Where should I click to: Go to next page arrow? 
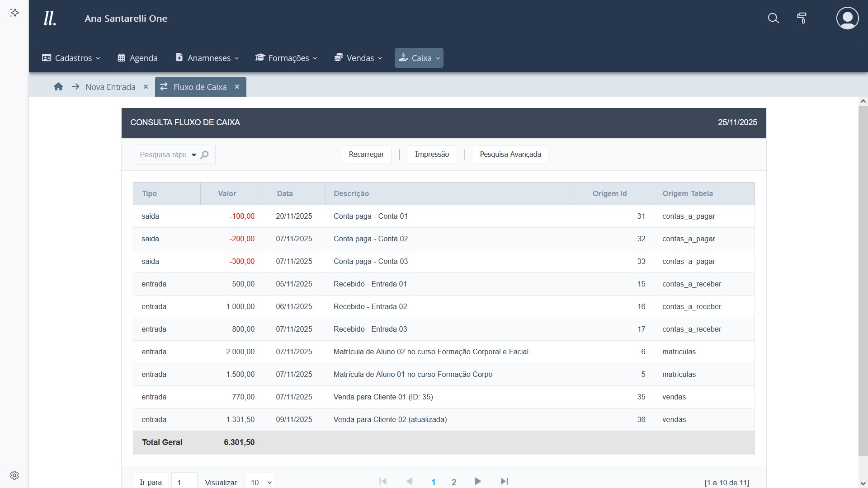click(x=478, y=482)
